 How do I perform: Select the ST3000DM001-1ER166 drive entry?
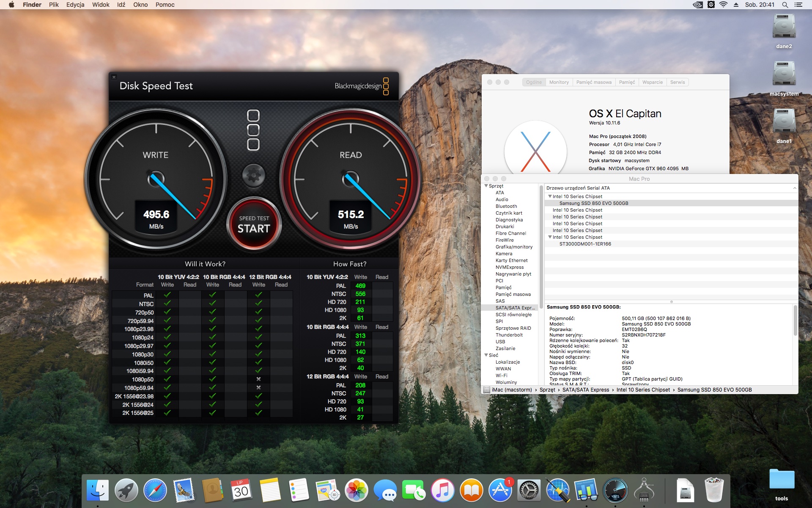pyautogui.click(x=585, y=244)
